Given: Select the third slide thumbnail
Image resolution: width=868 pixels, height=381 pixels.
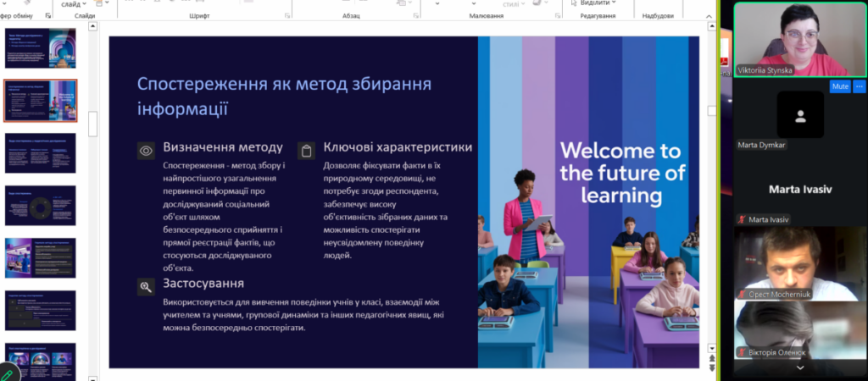Looking at the screenshot, I should tap(41, 153).
